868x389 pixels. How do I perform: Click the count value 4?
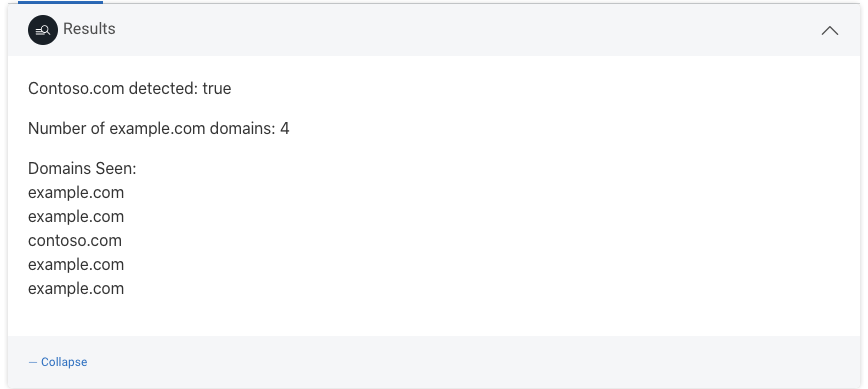click(x=285, y=128)
